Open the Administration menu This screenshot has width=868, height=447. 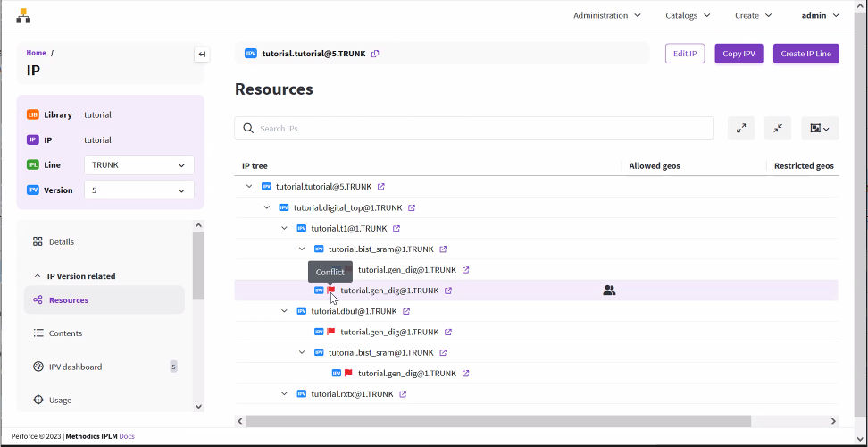tap(606, 15)
